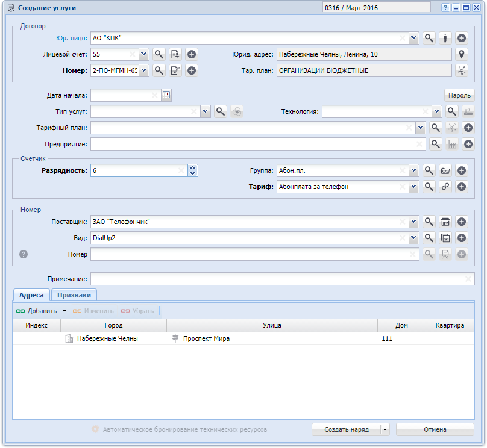
Task: Clear the Тариф field with x icon
Action: [402, 187]
